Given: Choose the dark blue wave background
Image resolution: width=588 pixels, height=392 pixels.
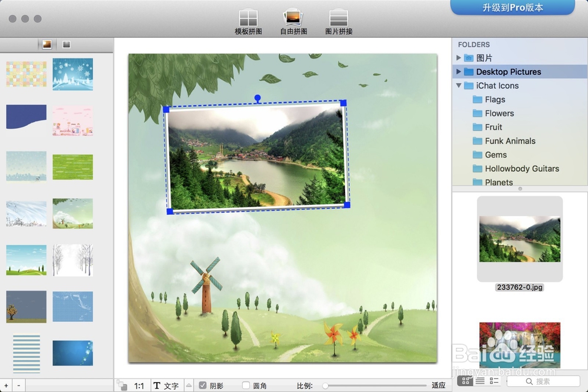Looking at the screenshot, I should pos(26,117).
